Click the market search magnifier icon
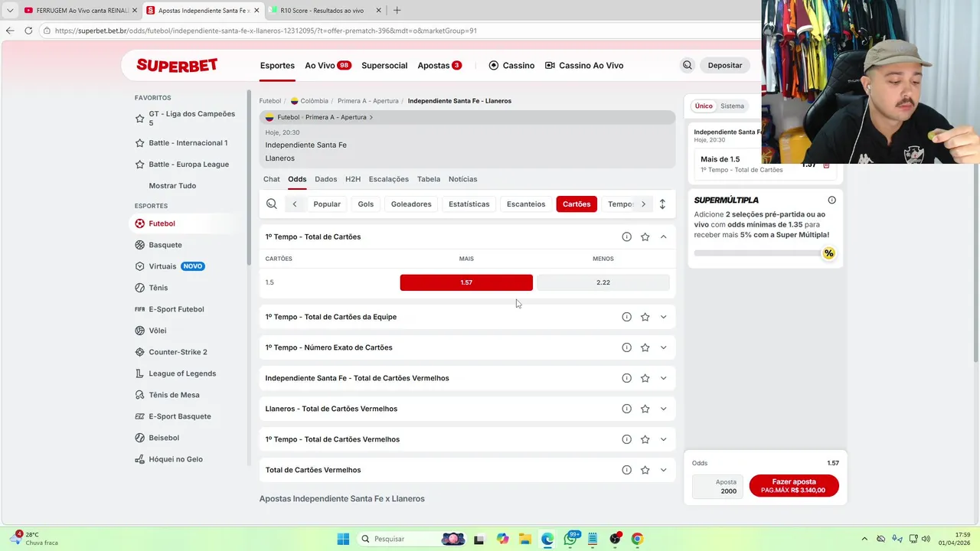 [272, 204]
